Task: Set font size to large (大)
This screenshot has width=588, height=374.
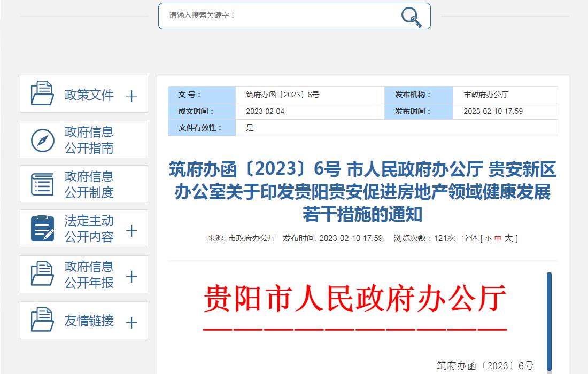Action: pyautogui.click(x=508, y=238)
